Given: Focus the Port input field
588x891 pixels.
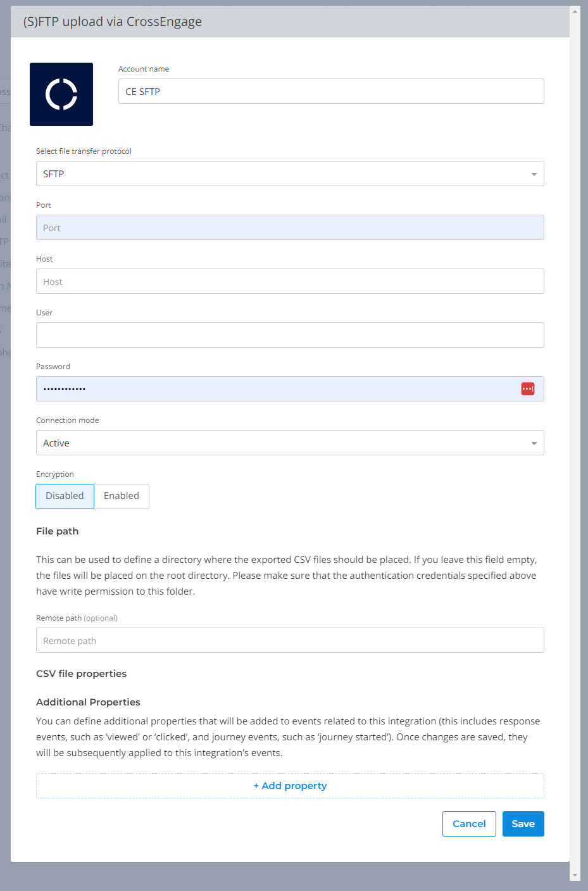Looking at the screenshot, I should (x=289, y=227).
